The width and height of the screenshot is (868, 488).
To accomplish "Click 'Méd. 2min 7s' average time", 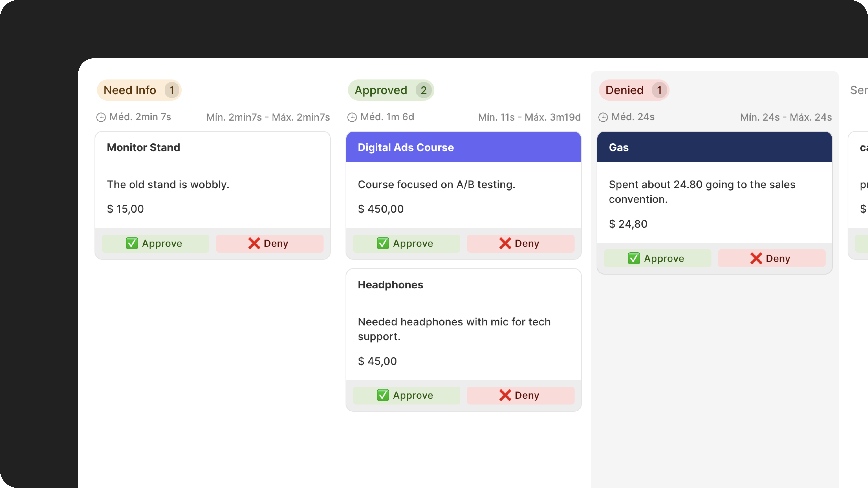I will [x=140, y=117].
